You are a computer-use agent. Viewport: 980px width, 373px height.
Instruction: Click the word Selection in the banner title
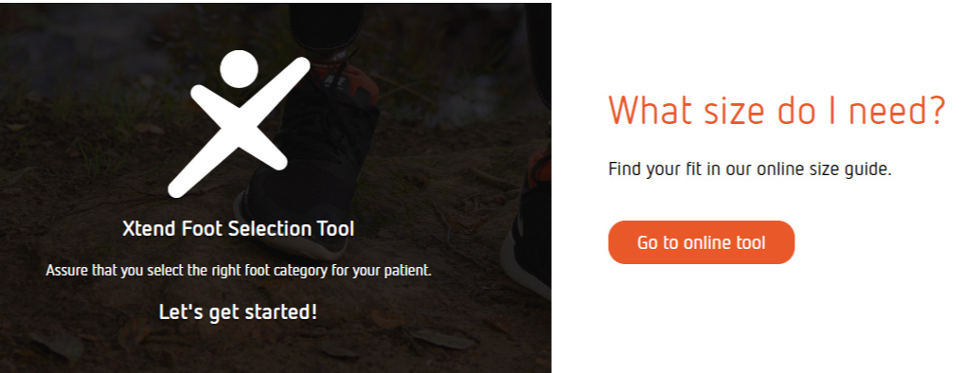(x=263, y=229)
